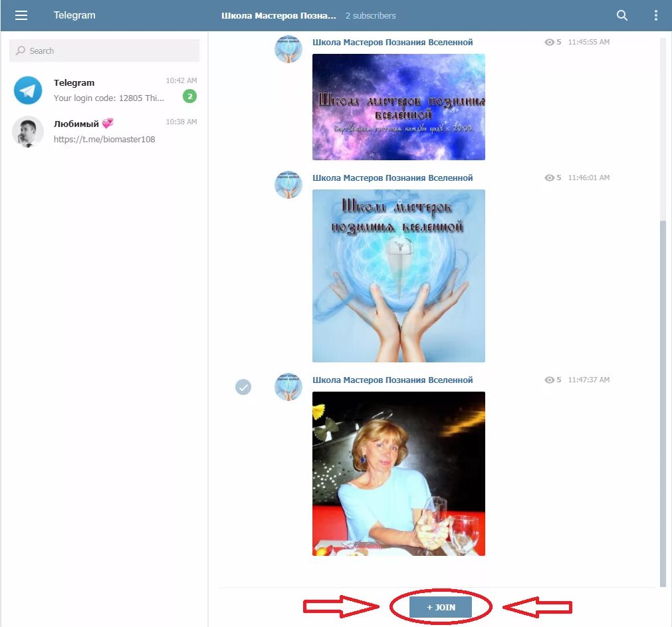This screenshot has height=627, width=672.
Task: Open the purple galaxy banner image
Action: [399, 106]
